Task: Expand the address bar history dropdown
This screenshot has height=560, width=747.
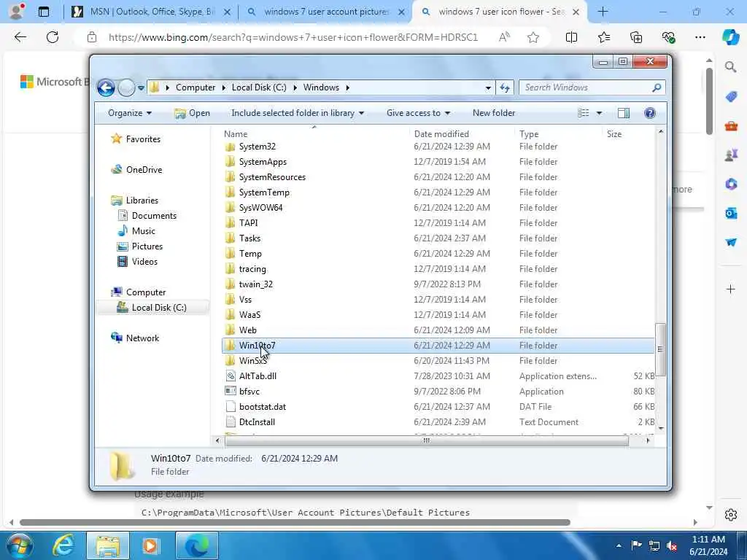Action: click(x=488, y=87)
